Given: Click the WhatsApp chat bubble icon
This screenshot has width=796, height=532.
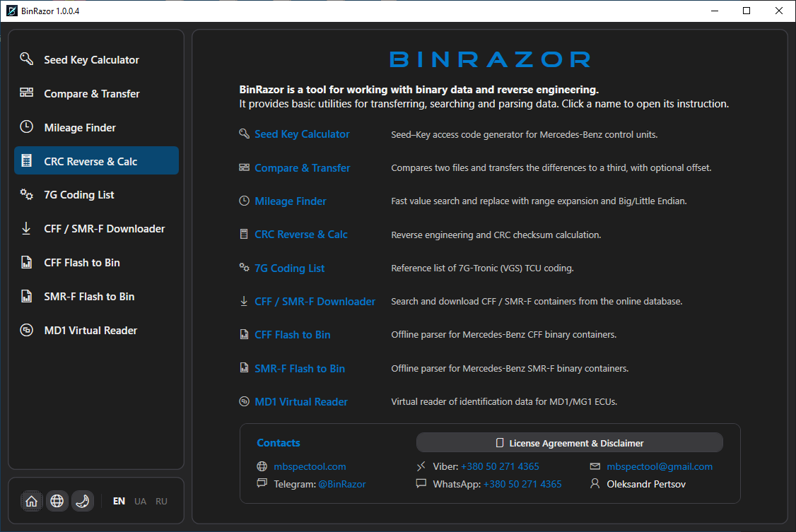Looking at the screenshot, I should (x=421, y=483).
